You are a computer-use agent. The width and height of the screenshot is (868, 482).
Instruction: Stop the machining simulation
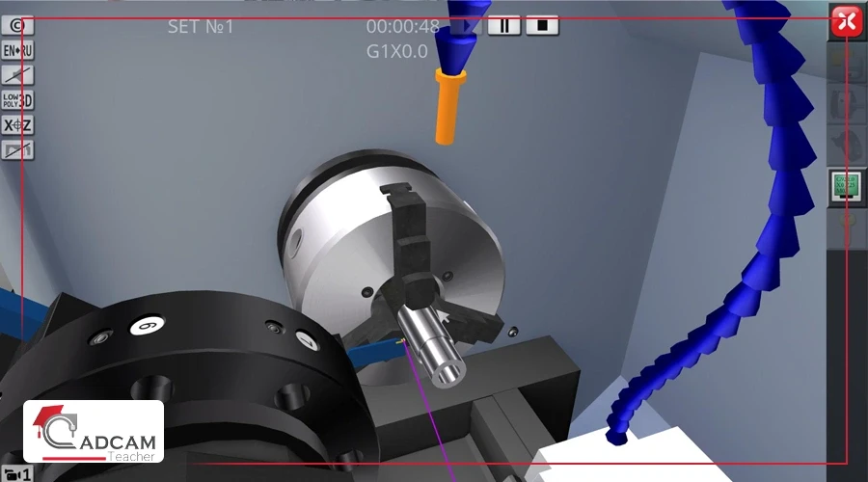click(x=542, y=25)
